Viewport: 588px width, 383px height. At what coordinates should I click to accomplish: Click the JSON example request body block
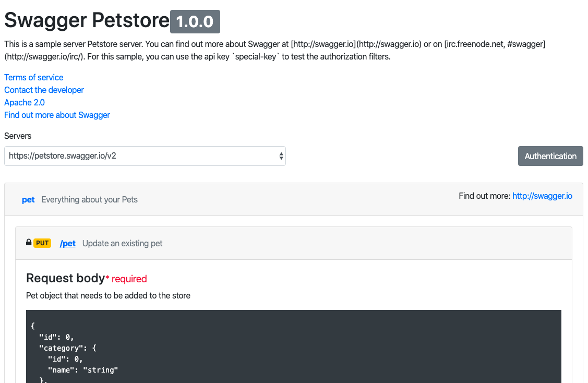pyautogui.click(x=294, y=346)
